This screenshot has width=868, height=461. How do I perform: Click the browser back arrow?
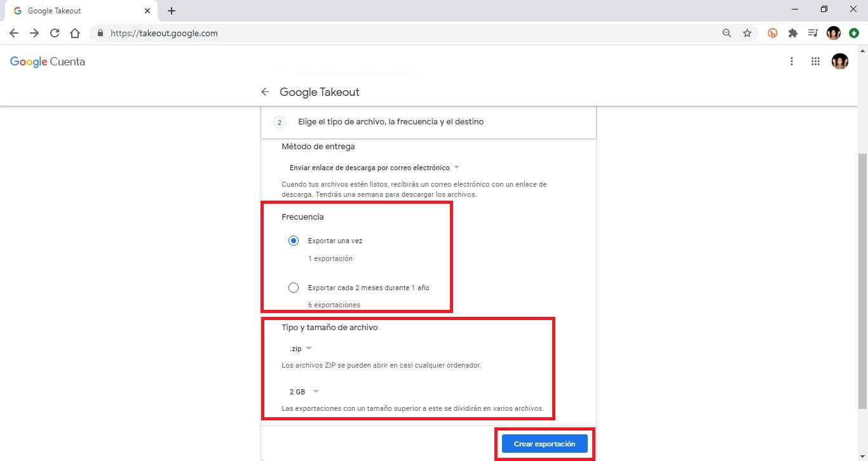[x=14, y=33]
